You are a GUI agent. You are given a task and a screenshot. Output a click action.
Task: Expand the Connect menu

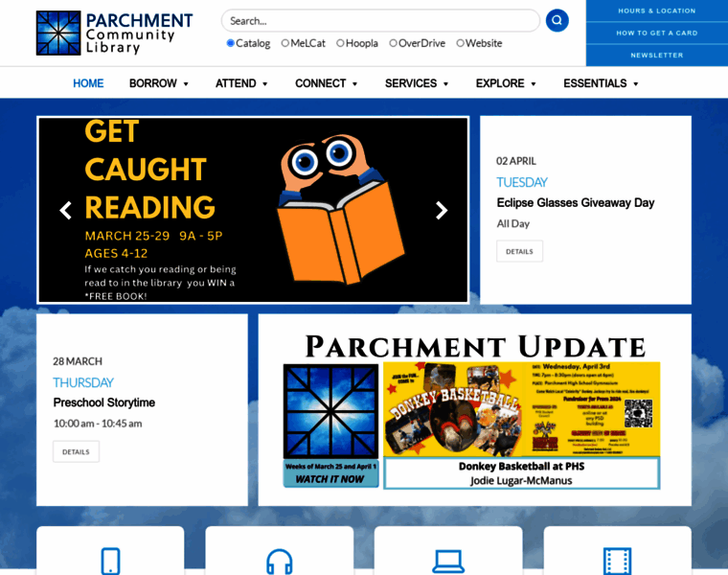click(x=327, y=83)
